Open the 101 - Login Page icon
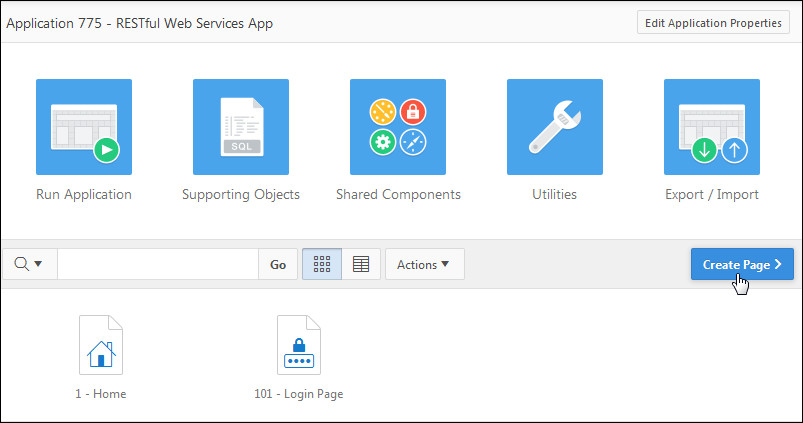Screen dimensions: 803x423 [299, 346]
